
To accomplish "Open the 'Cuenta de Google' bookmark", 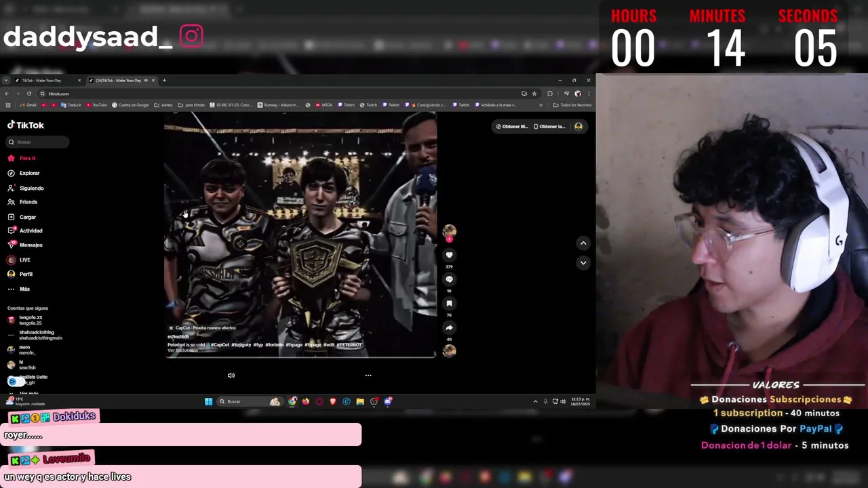I will coord(130,105).
